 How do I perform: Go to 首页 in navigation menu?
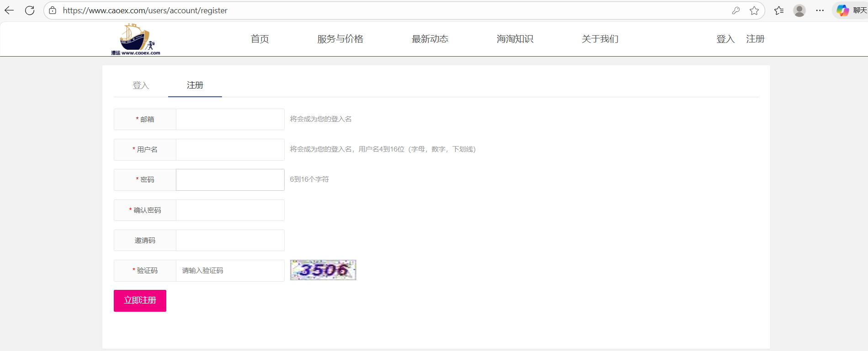259,39
